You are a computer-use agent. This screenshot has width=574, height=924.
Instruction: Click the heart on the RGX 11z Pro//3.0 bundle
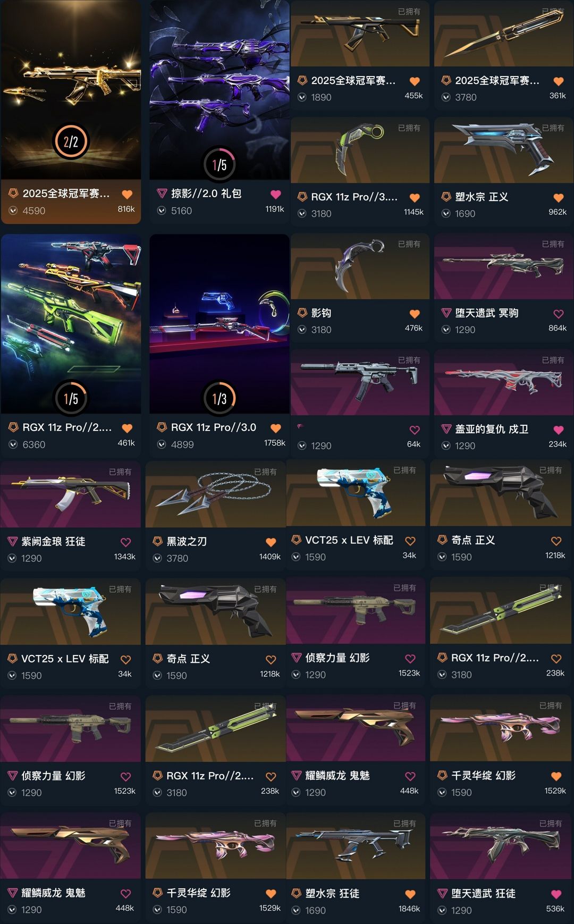click(x=275, y=429)
